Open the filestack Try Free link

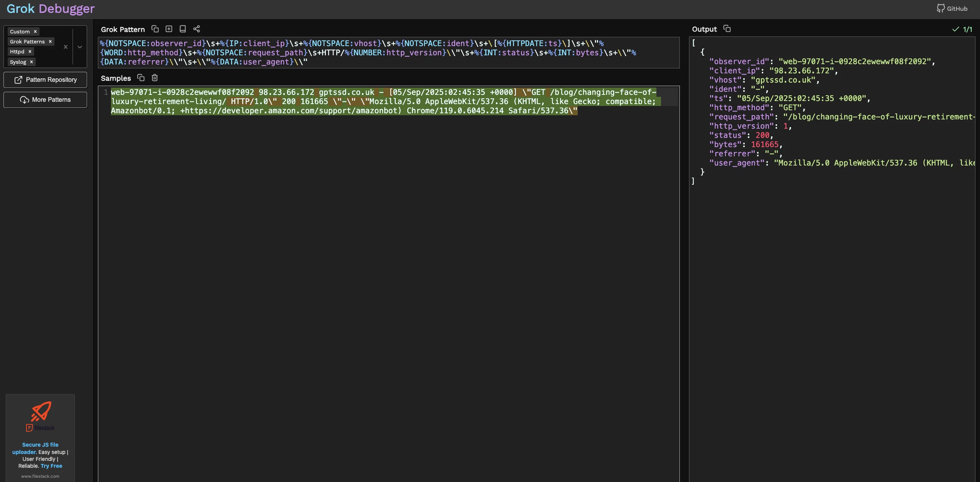pyautogui.click(x=51, y=466)
